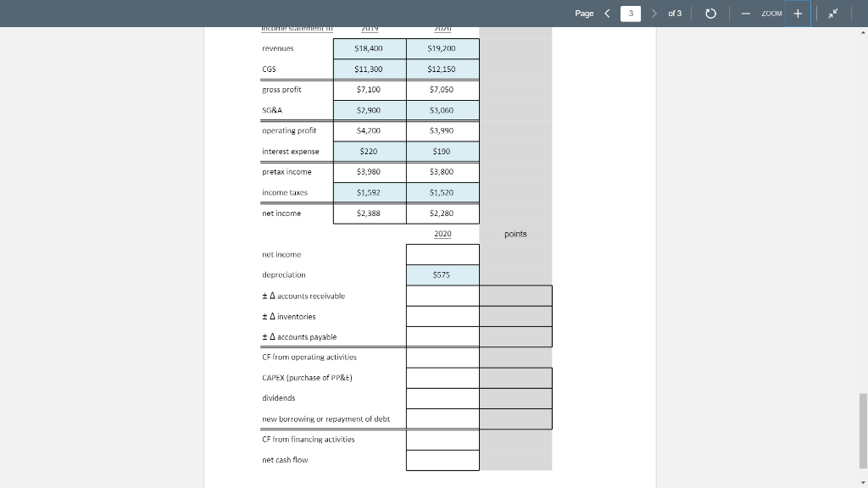This screenshot has width=868, height=488.
Task: Select the accounts payable change cell
Action: [x=442, y=335]
